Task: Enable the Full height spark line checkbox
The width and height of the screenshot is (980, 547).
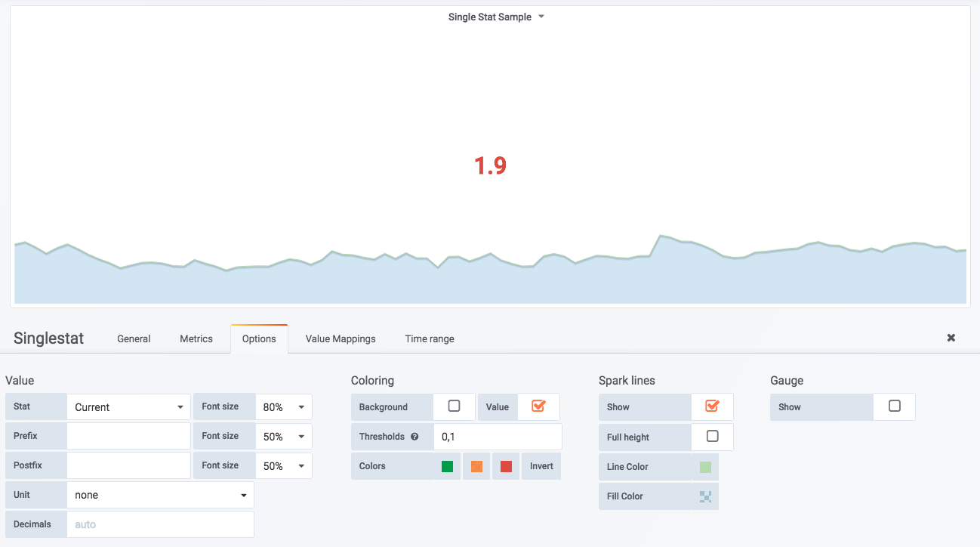Action: coord(712,437)
